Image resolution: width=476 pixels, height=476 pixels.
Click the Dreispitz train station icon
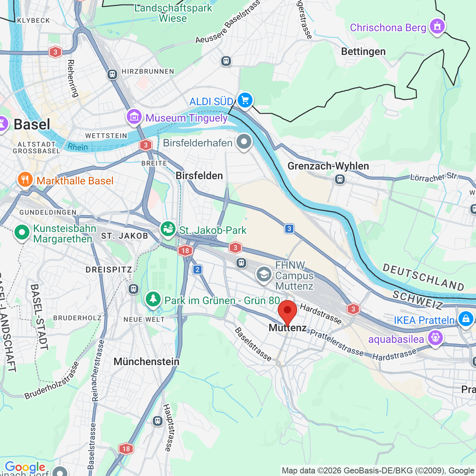(134, 289)
